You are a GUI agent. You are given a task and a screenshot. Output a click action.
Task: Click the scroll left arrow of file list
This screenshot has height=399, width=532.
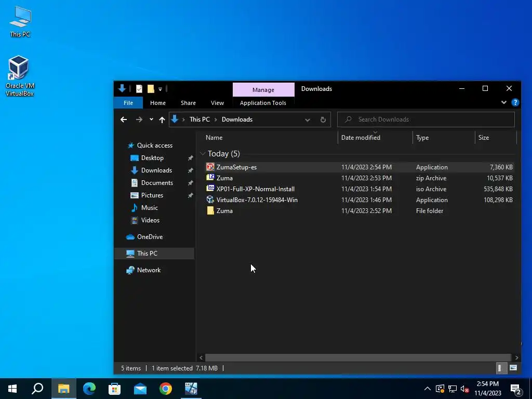click(201, 357)
